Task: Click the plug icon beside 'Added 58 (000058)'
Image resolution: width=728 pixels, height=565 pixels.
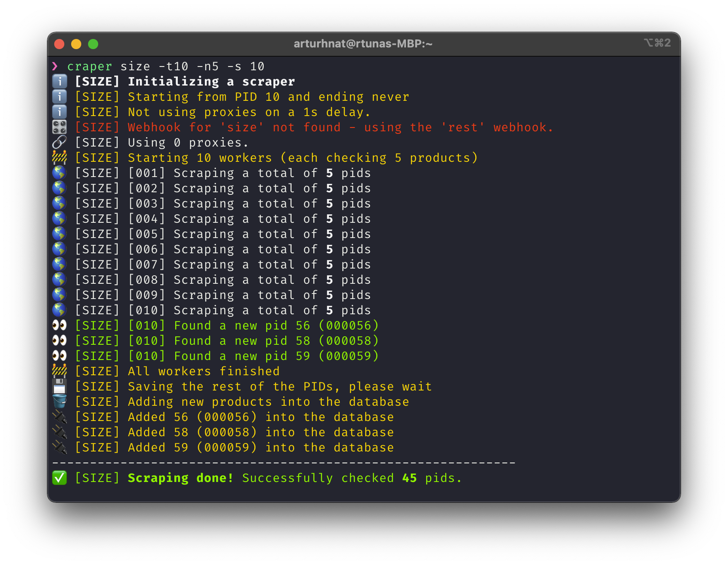Action: 59,432
